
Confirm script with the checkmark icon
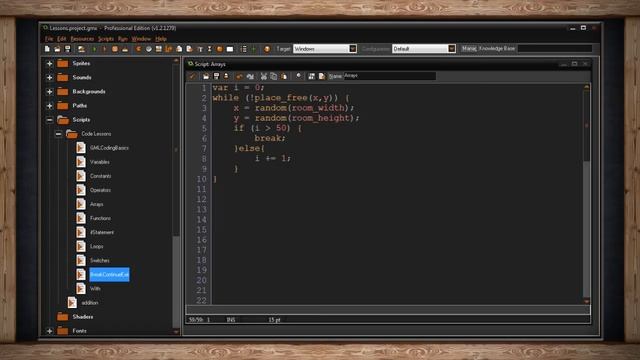[192, 76]
